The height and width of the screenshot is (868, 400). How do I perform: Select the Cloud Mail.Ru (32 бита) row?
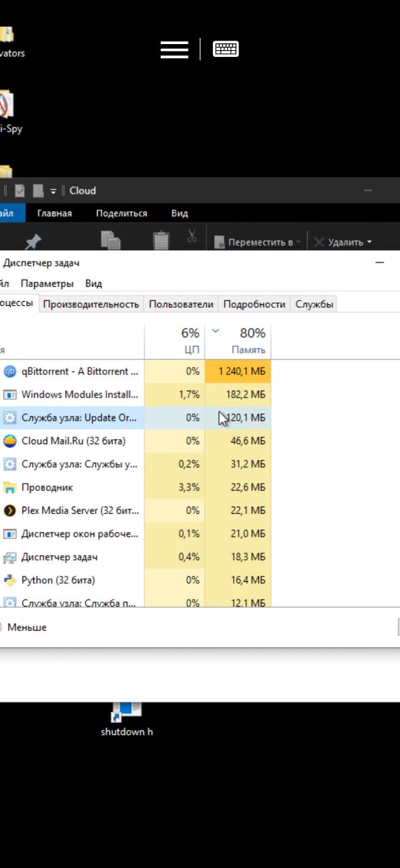(x=136, y=441)
